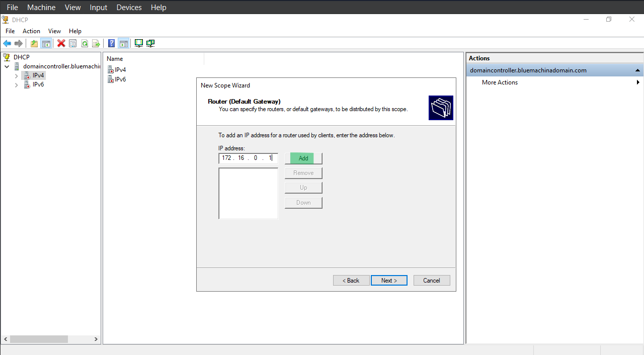This screenshot has height=355, width=644.
Task: Click the Export List toolbar icon
Action: 96,43
